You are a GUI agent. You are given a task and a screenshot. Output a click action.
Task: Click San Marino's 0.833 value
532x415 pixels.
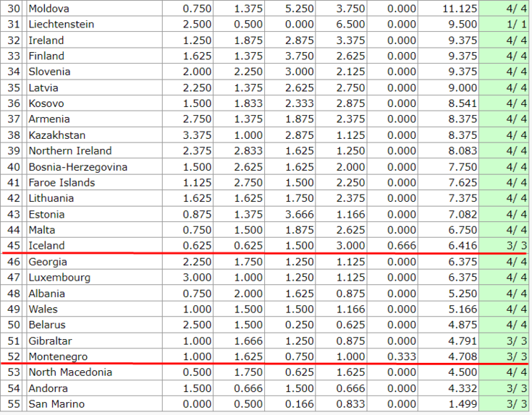pos(350,404)
